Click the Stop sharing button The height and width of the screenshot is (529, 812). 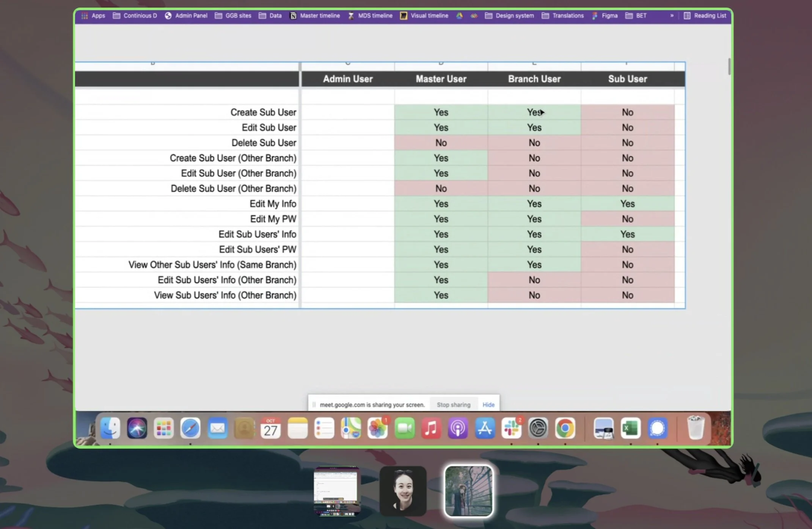click(453, 405)
